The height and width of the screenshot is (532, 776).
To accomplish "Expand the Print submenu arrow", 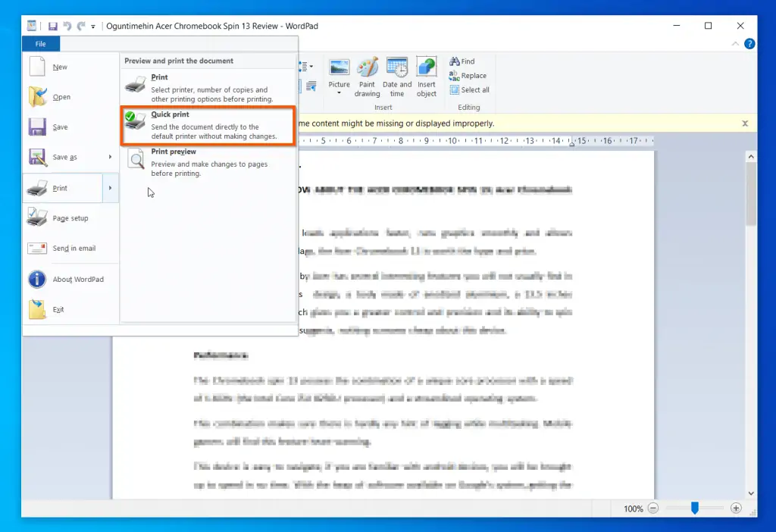I will pos(111,187).
